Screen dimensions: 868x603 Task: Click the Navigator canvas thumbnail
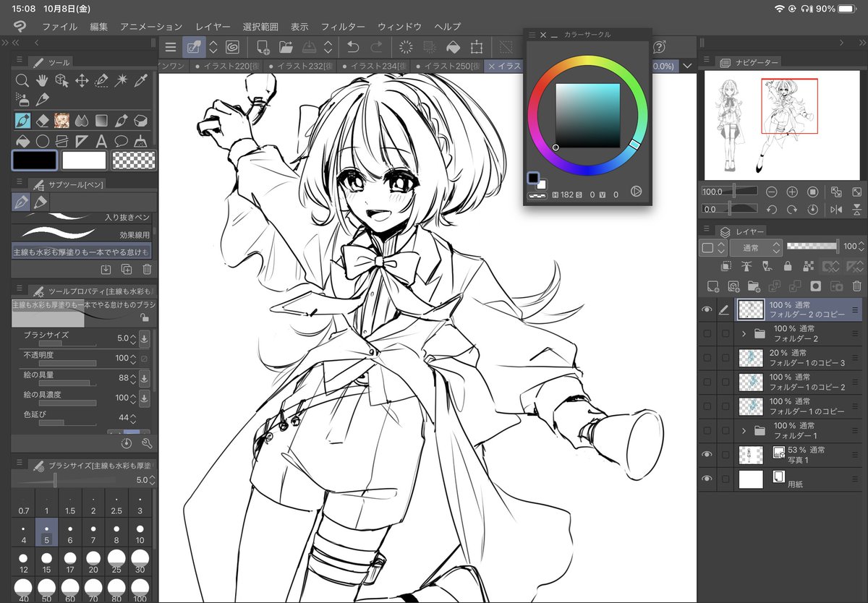782,124
